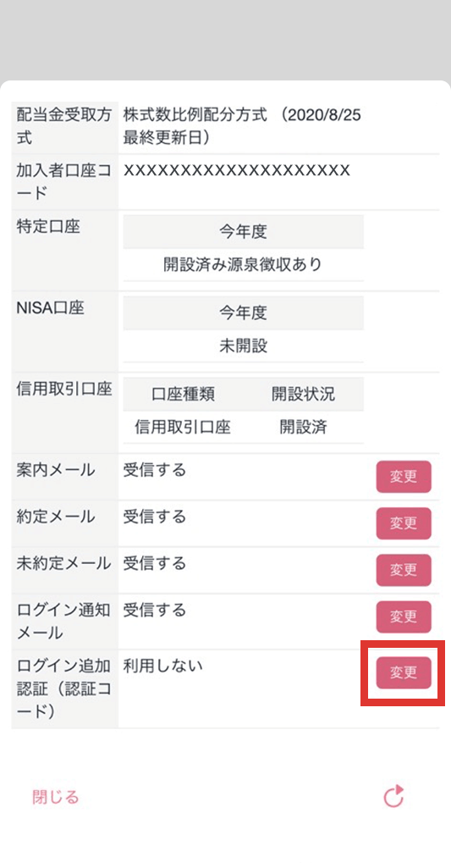Screen dimensions: 451x868
Task: Click the 口座種類 column header
Action: click(183, 394)
